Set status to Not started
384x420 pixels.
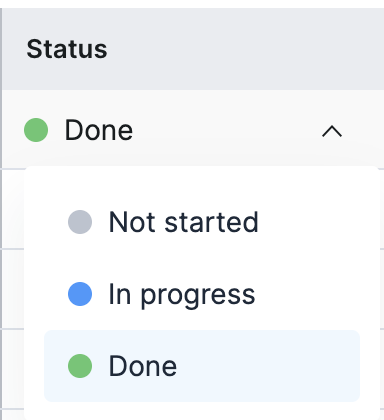pyautogui.click(x=202, y=222)
